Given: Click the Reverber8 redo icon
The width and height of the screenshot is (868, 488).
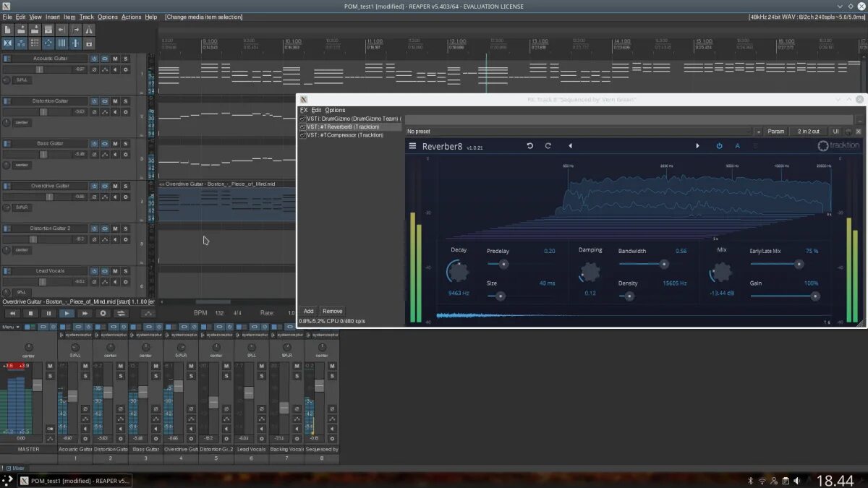Looking at the screenshot, I should [x=548, y=146].
